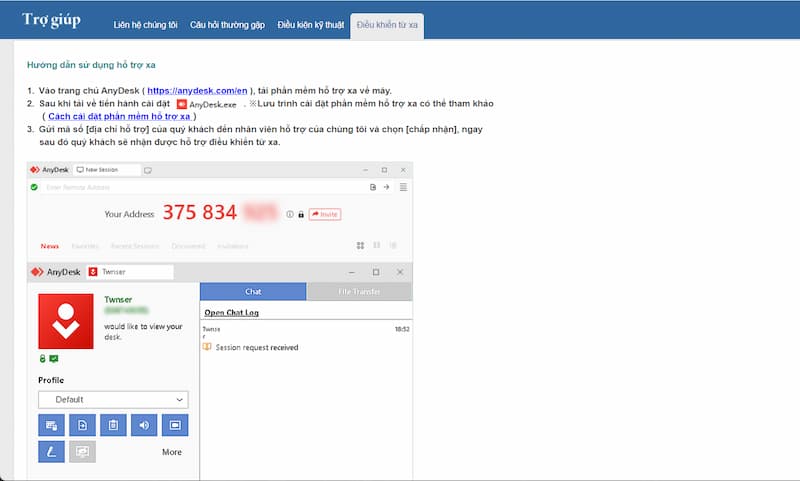Click the lock icon beside Your Address
The height and width of the screenshot is (481, 800).
pos(301,214)
